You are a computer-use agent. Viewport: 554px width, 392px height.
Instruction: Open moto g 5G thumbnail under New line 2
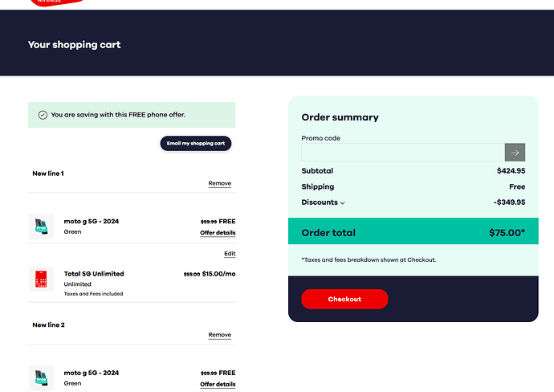point(41,378)
